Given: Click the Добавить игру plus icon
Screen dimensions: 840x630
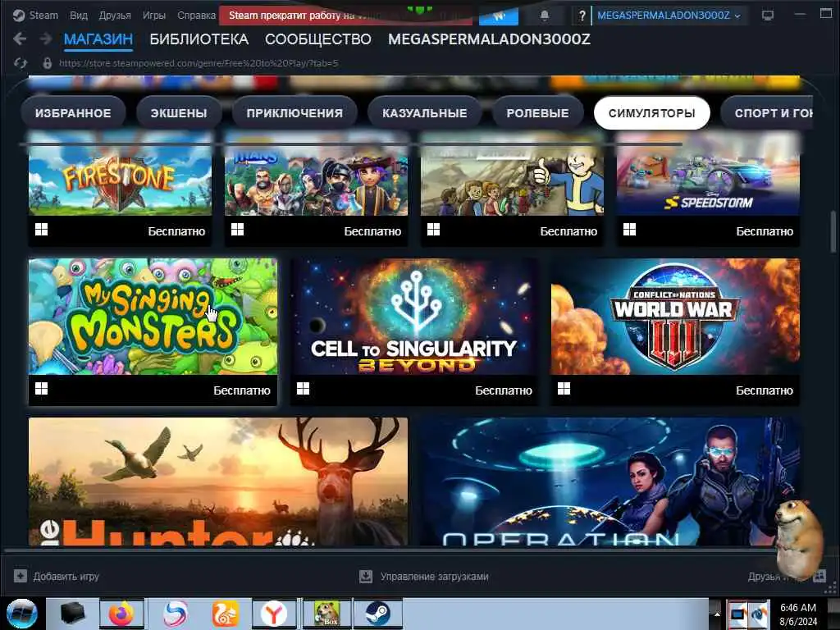Looking at the screenshot, I should pos(21,576).
